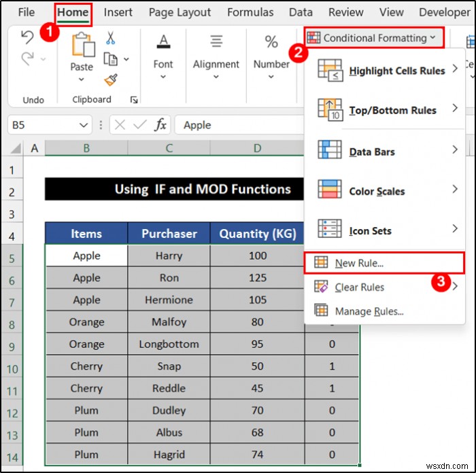This screenshot has width=476, height=473.
Task: Select Manage Rules... menu entry
Action: [x=385, y=311]
